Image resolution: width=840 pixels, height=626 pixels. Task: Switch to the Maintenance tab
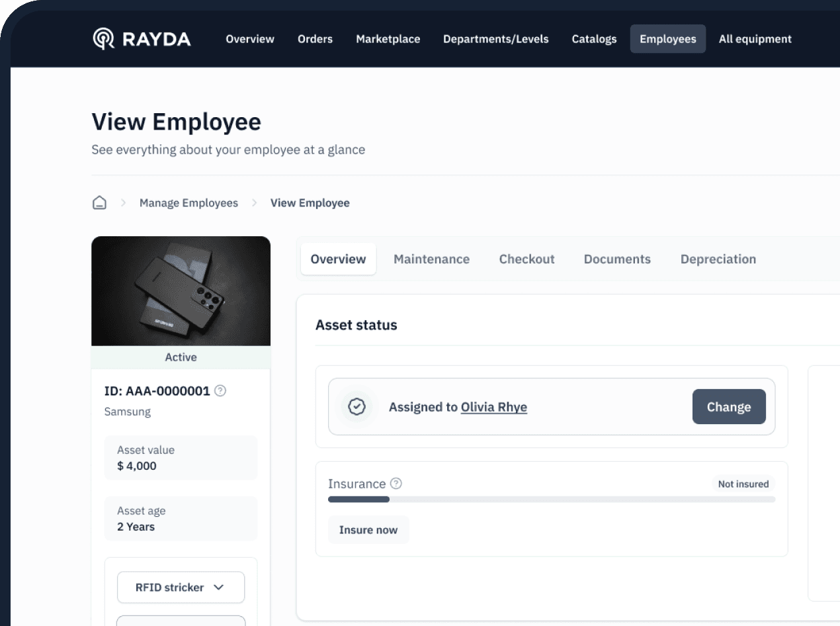coord(432,259)
